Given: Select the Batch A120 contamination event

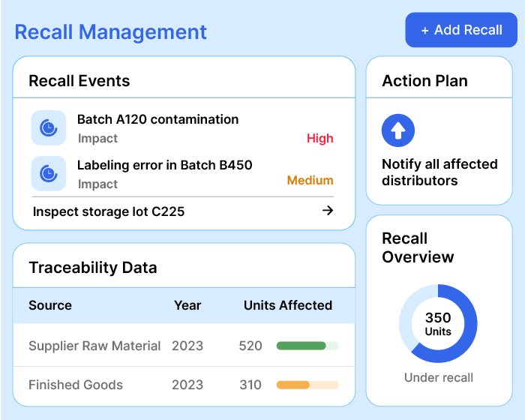Looking at the screenshot, I should (157, 119).
